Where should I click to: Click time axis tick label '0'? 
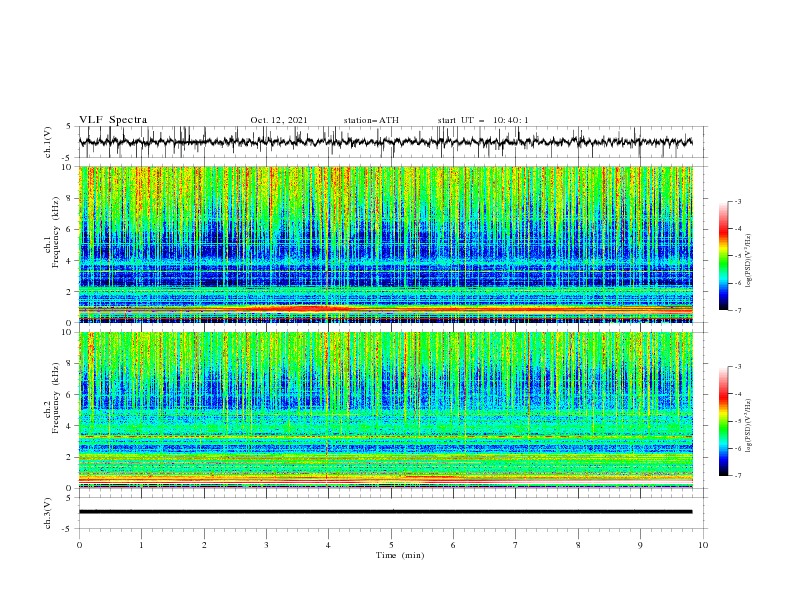coord(79,545)
